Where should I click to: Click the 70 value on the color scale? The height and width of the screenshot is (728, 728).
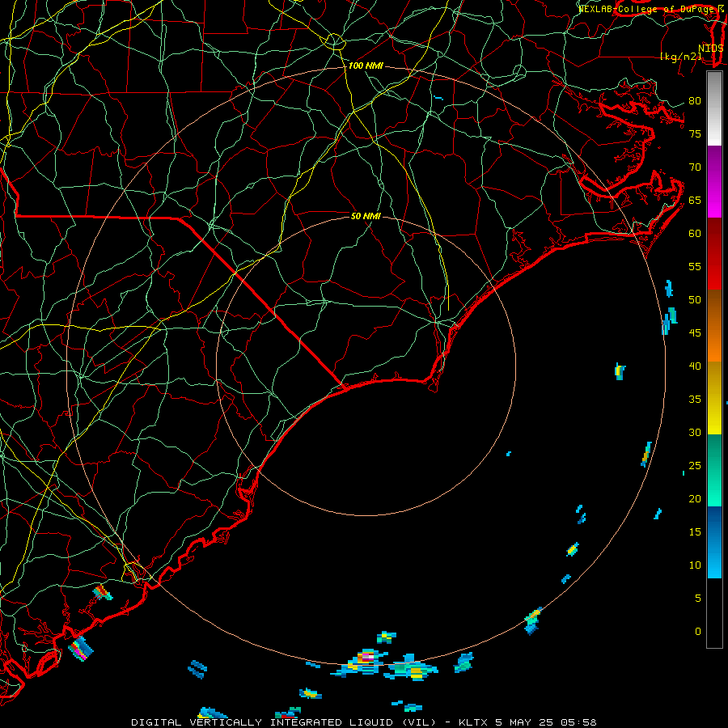pos(695,167)
